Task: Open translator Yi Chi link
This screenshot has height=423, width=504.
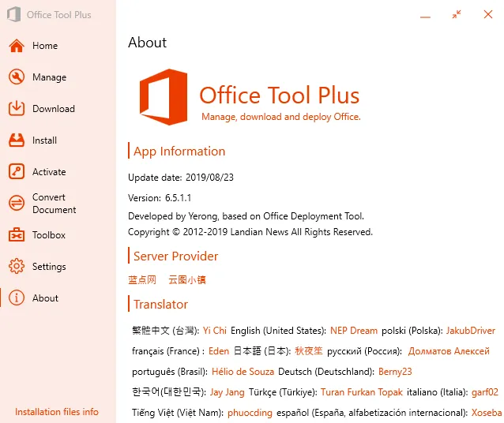Action: point(215,331)
